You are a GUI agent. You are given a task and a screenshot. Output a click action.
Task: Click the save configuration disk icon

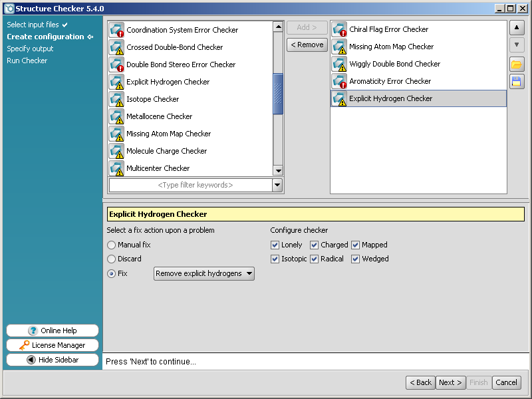(x=517, y=82)
